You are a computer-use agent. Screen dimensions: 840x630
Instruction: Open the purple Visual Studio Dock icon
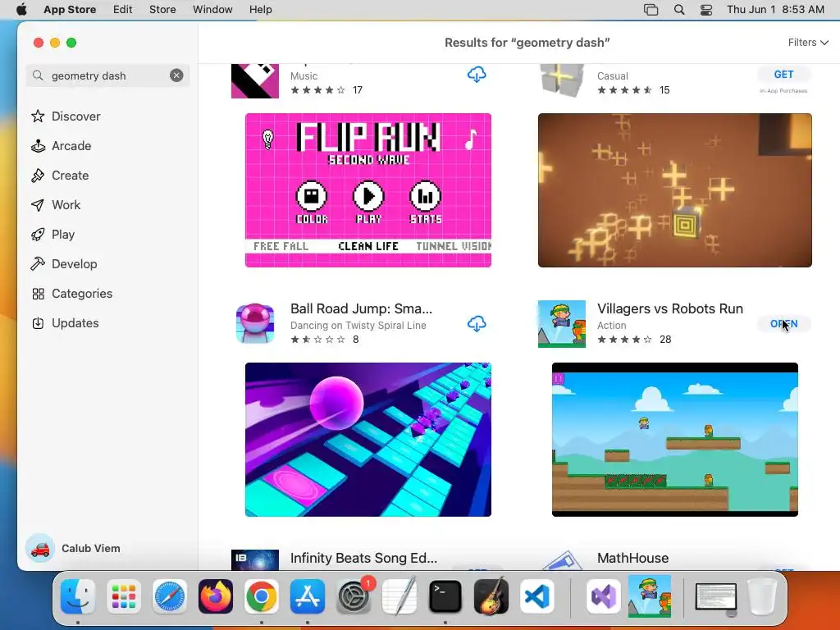604,596
